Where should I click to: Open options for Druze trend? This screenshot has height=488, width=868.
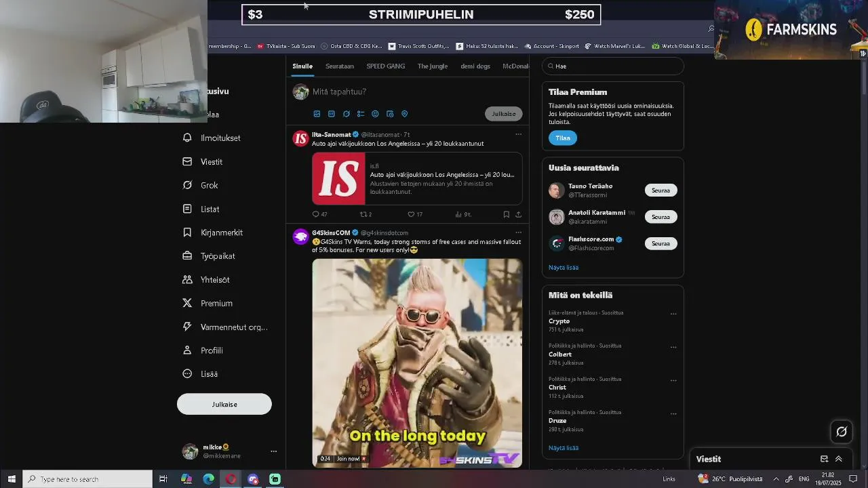pos(673,413)
